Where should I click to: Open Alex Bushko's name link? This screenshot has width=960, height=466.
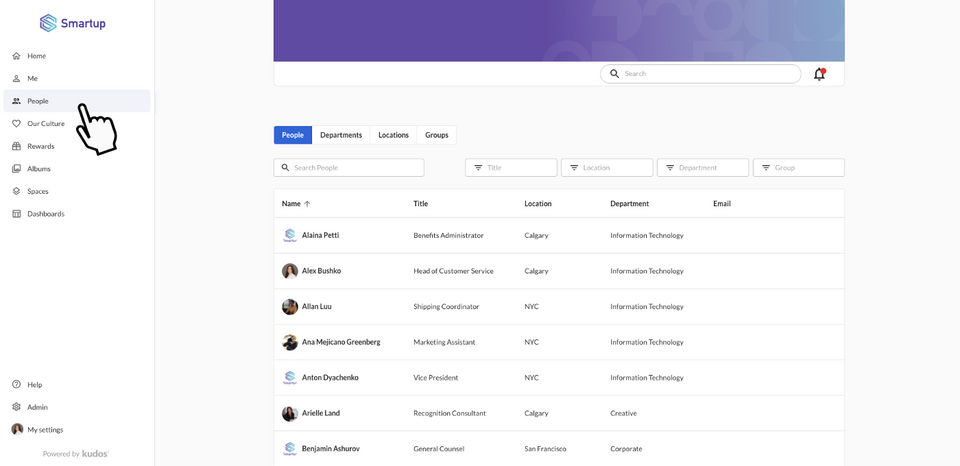tap(321, 271)
